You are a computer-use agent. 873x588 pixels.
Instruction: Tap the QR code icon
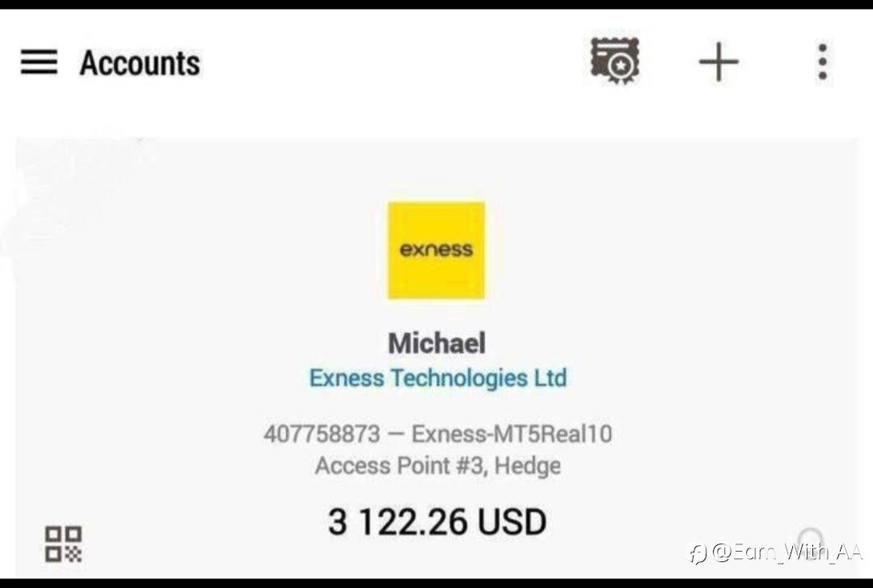[x=63, y=544]
